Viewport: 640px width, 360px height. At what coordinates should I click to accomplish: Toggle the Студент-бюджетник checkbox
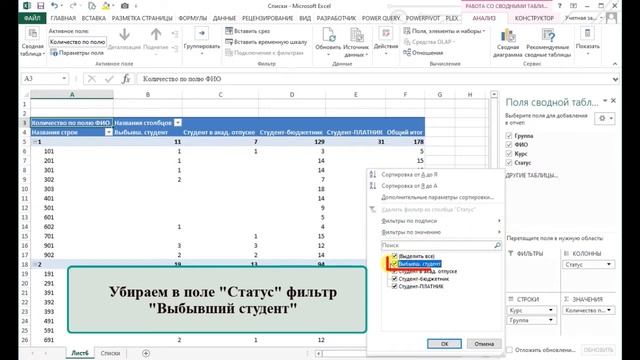394,279
